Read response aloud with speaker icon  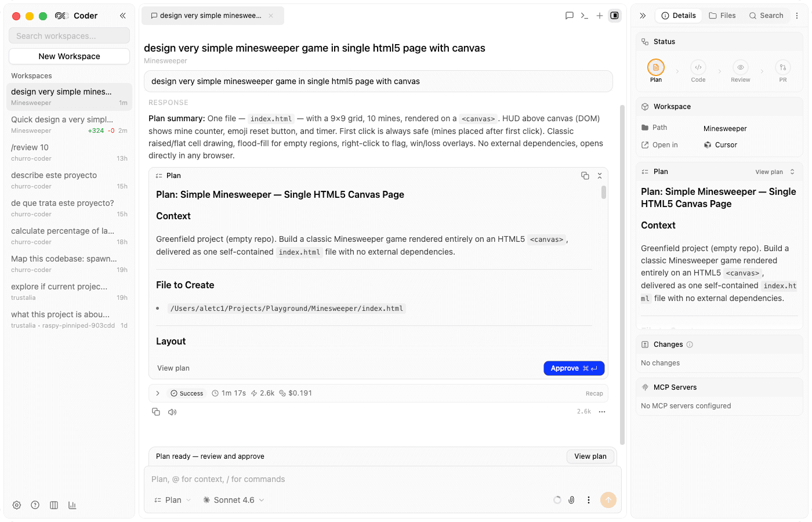172,412
